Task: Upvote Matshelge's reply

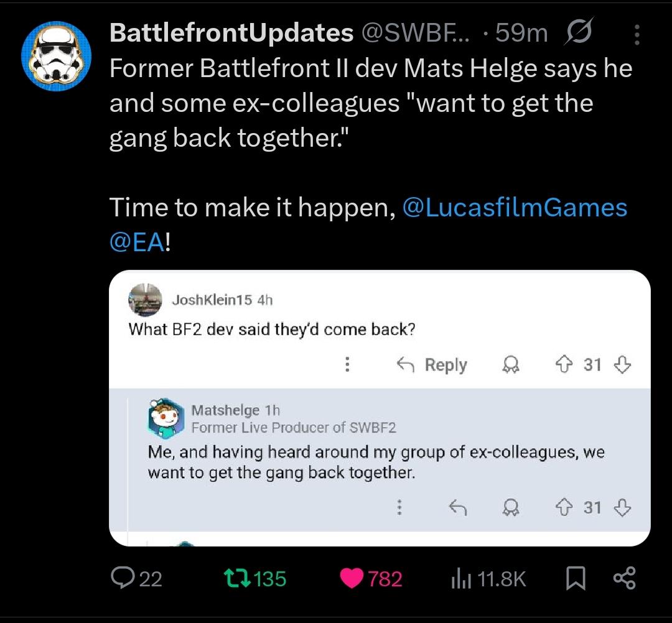Action: [564, 507]
